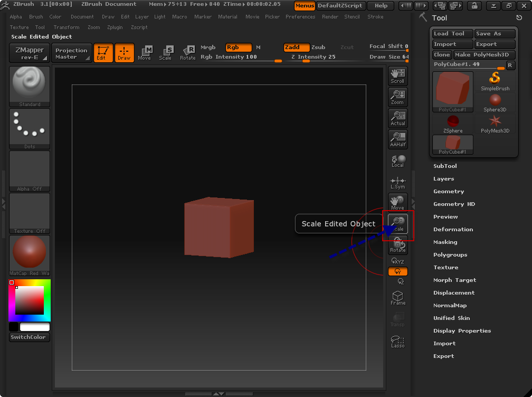
Task: Toggle Local transformations on right shelf
Action: pos(397,161)
